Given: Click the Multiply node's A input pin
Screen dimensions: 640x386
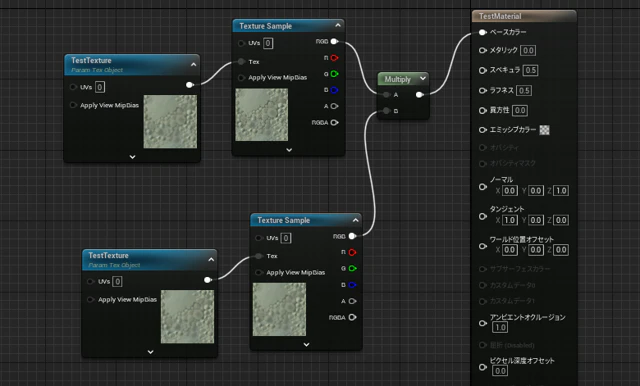Looking at the screenshot, I should 386,95.
